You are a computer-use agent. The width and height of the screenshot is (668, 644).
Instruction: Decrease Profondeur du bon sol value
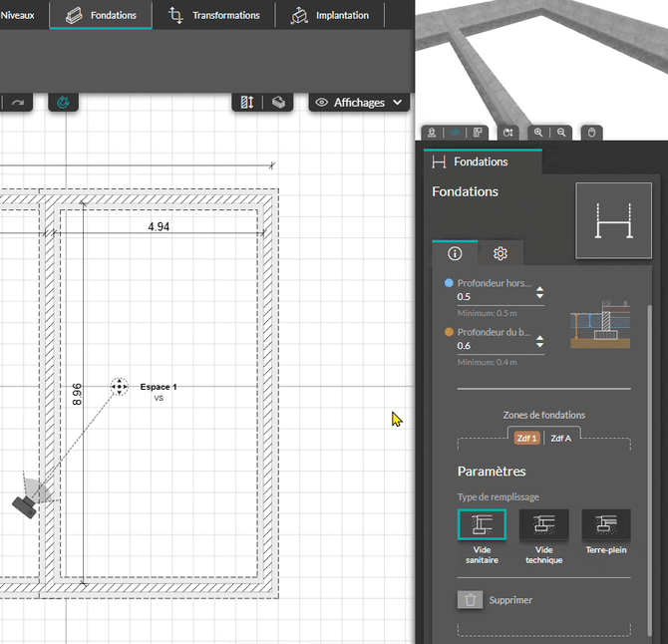(x=539, y=345)
